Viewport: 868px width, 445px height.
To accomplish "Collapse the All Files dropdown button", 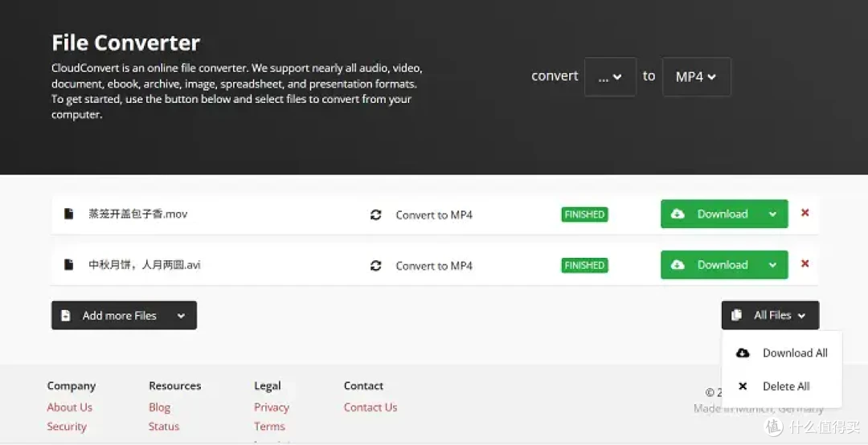I will click(770, 316).
